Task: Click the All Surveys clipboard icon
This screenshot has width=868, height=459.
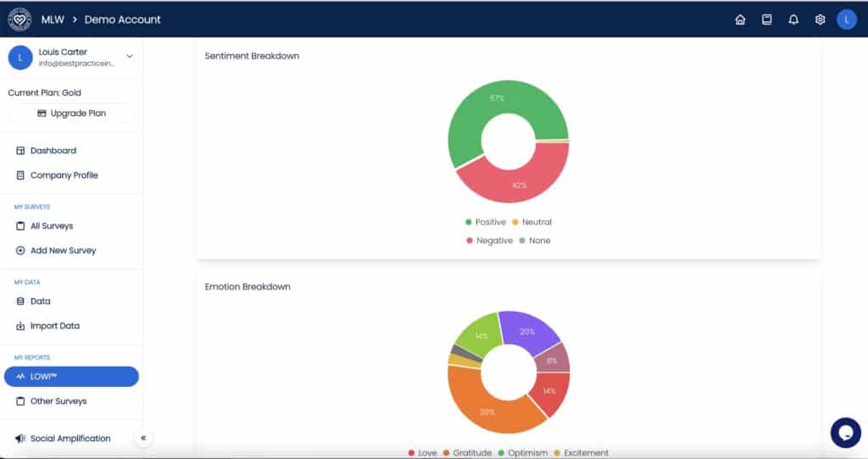Action: click(x=20, y=225)
